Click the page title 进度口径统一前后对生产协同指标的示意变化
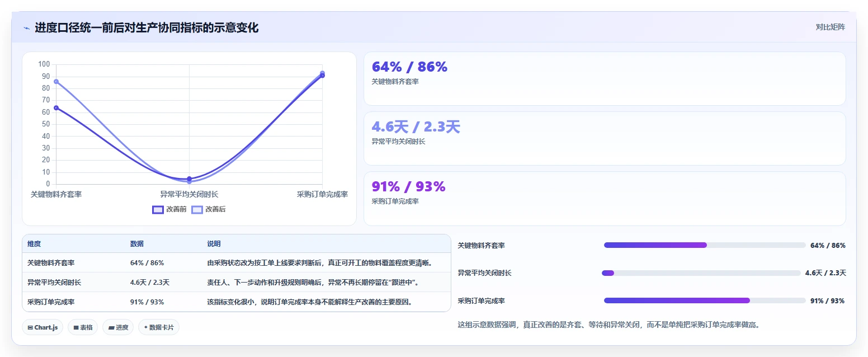The width and height of the screenshot is (868, 357). point(147,28)
